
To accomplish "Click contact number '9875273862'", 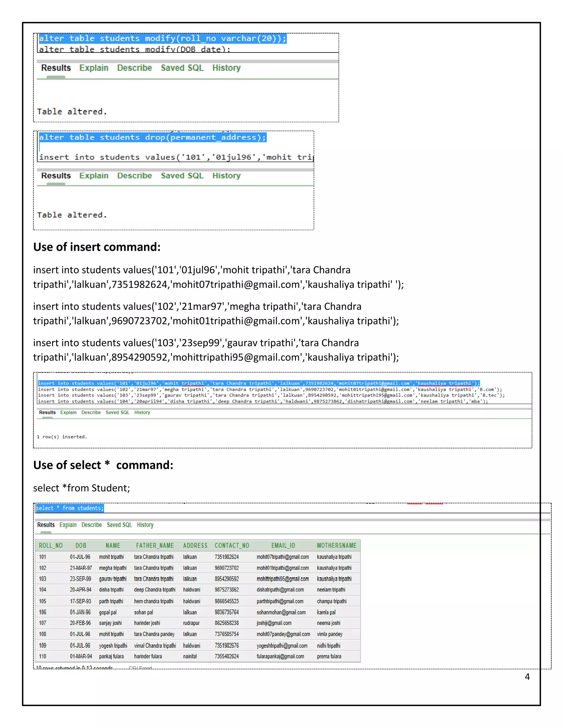I will [227, 589].
